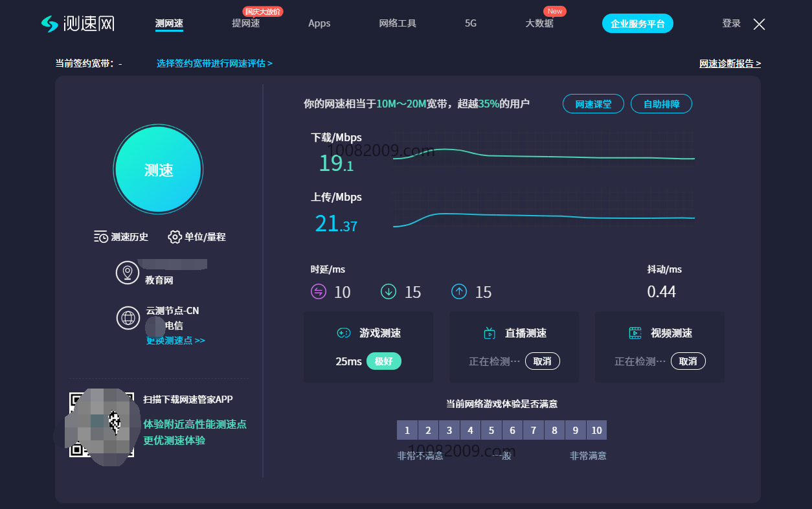Click the globe icon next to 云测节点-CN
This screenshot has width=812, height=509.
pyautogui.click(x=128, y=318)
